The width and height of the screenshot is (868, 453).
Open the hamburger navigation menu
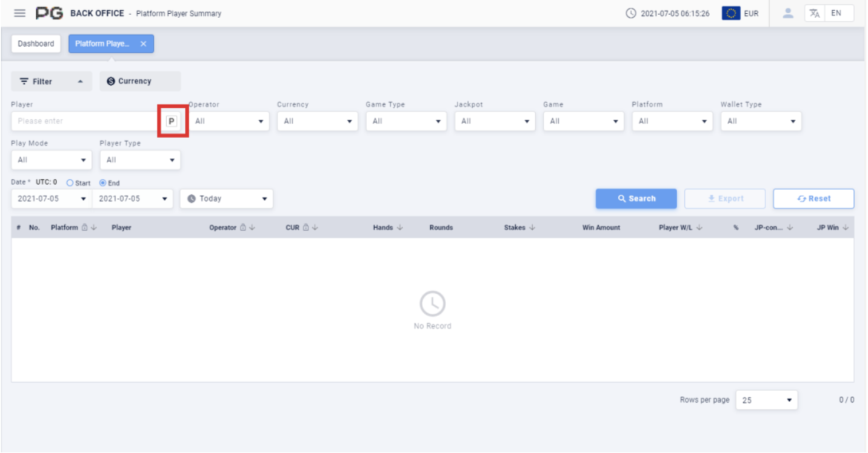20,13
